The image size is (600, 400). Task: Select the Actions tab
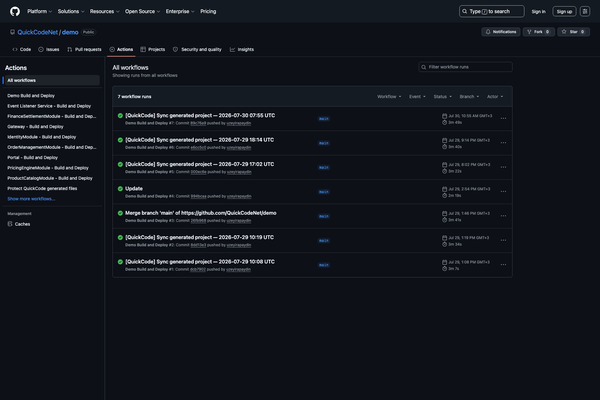[x=121, y=49]
